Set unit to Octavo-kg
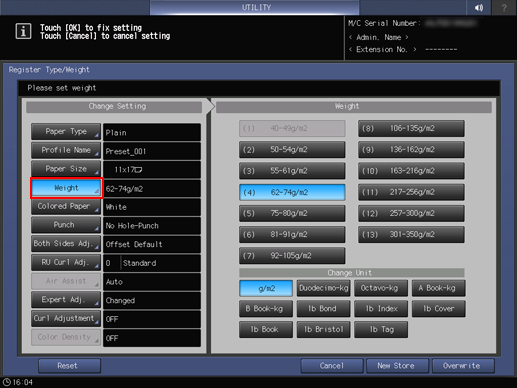Screen dimensions: 517x388 381,288
